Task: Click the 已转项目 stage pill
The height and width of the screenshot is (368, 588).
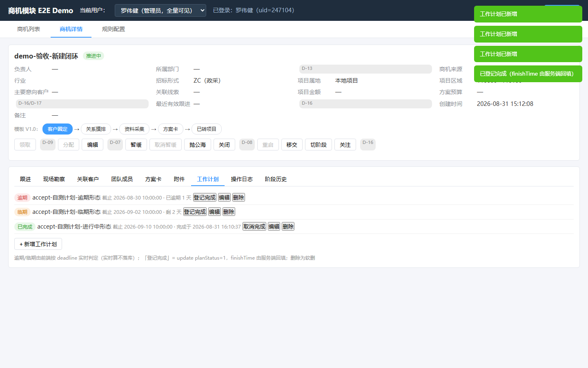Action: (x=207, y=129)
